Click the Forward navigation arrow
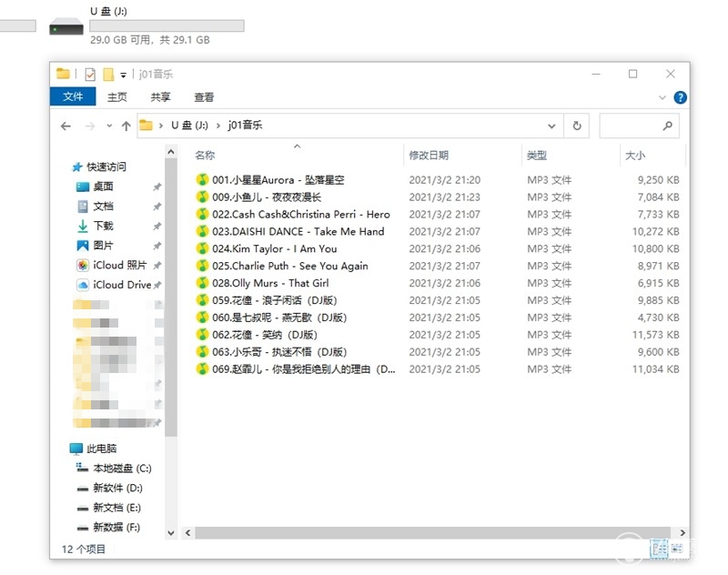 [x=90, y=126]
